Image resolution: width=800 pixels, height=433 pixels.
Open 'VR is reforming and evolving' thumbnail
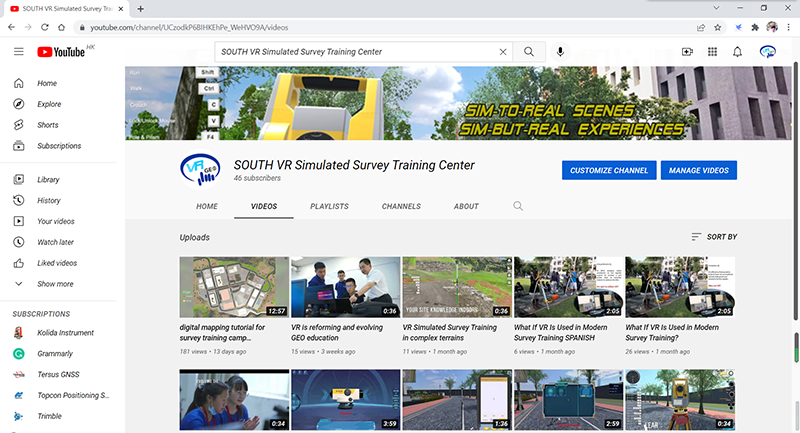coord(345,287)
